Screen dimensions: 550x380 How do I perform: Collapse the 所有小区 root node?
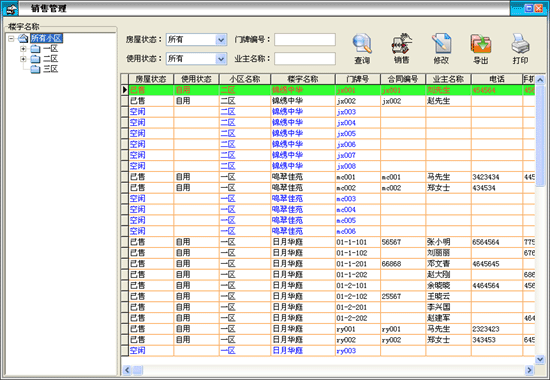[12, 38]
